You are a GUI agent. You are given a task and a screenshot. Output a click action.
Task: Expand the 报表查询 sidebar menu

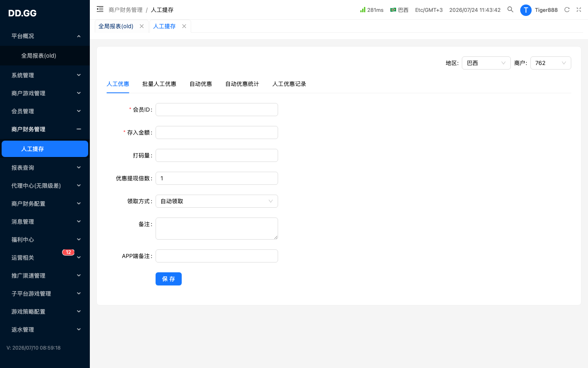[45, 168]
